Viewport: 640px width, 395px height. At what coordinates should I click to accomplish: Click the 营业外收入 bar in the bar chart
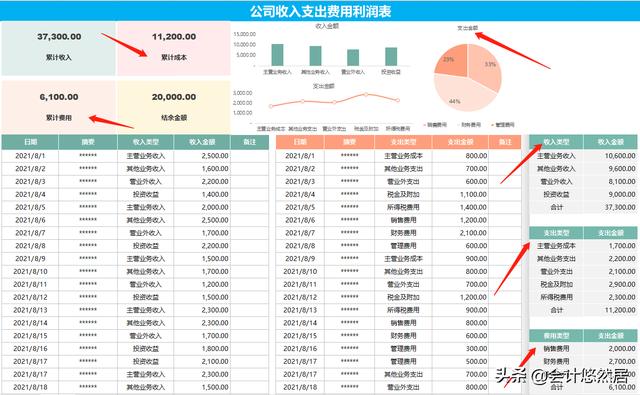(353, 58)
